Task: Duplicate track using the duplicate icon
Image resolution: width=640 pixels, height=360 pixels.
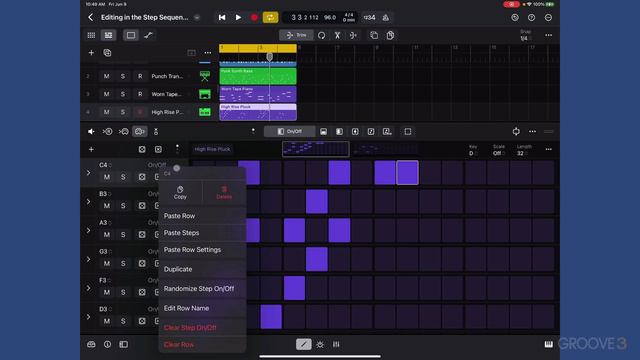Action: pos(107,53)
